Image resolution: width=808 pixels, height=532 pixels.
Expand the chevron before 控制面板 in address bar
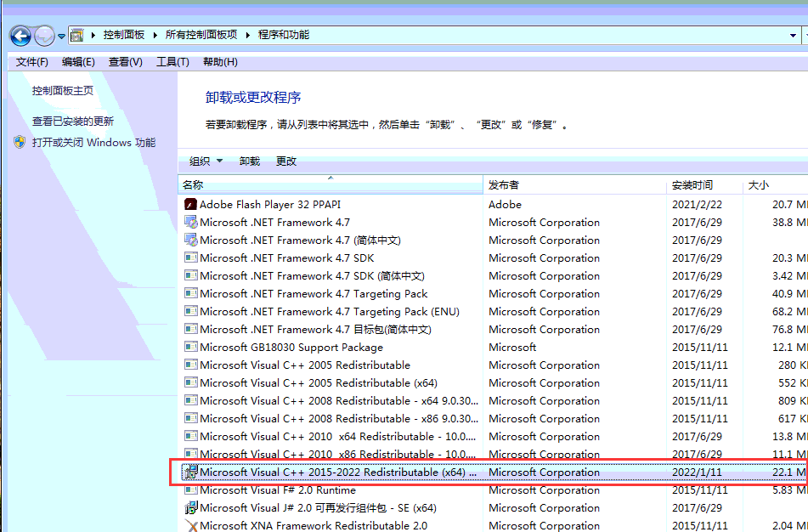[x=93, y=35]
